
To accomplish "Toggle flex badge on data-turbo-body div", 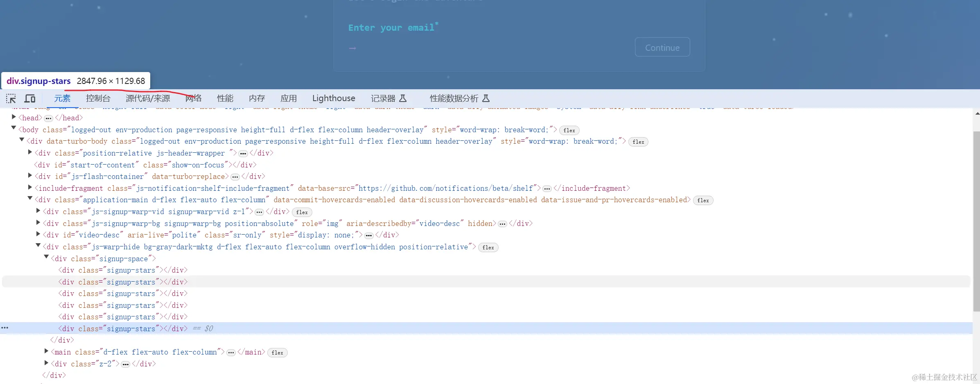I will coord(638,142).
